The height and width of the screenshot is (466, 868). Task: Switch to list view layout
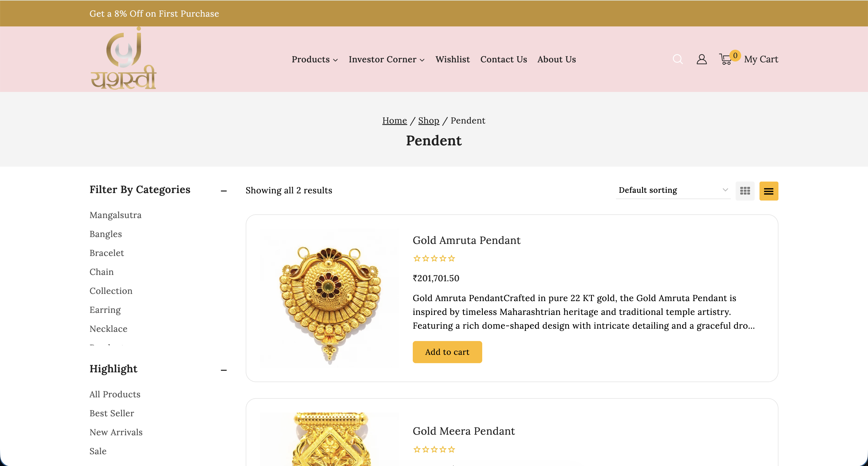[x=769, y=191]
